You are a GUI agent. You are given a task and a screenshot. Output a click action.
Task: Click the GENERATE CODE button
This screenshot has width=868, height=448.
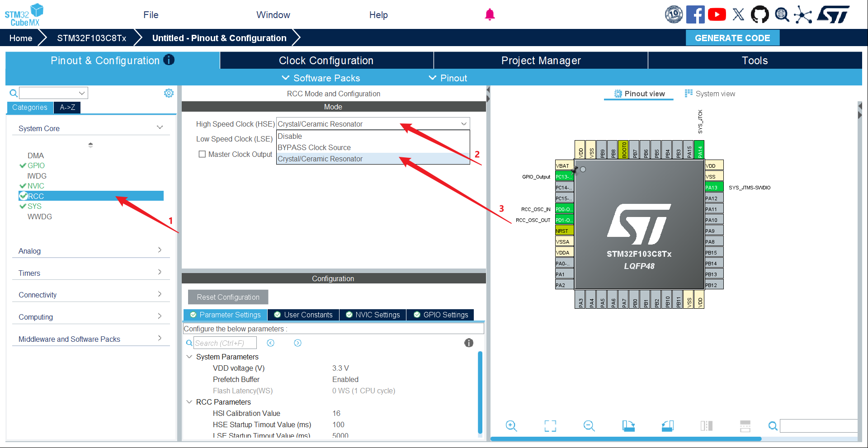(732, 38)
